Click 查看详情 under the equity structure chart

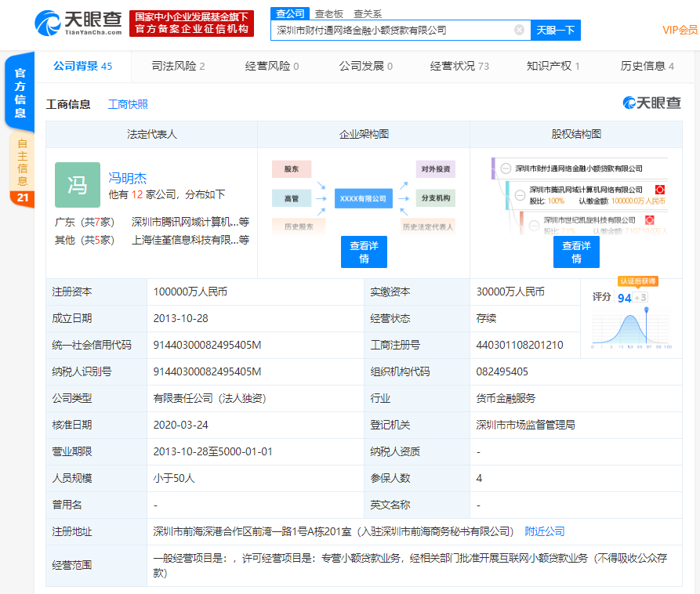pyautogui.click(x=576, y=252)
